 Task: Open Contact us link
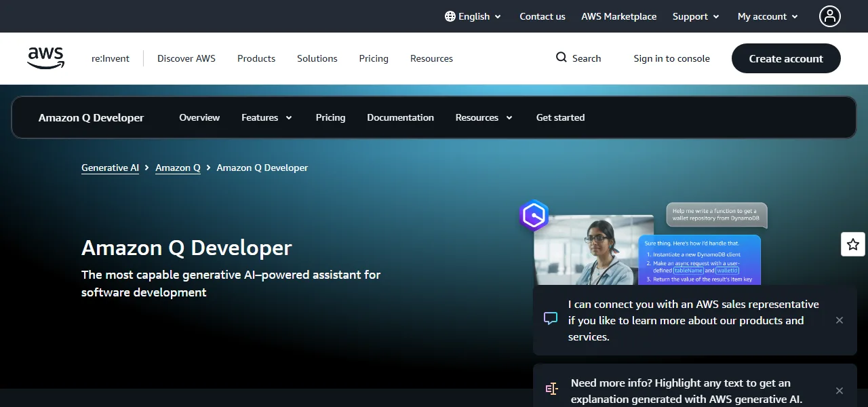pos(542,16)
